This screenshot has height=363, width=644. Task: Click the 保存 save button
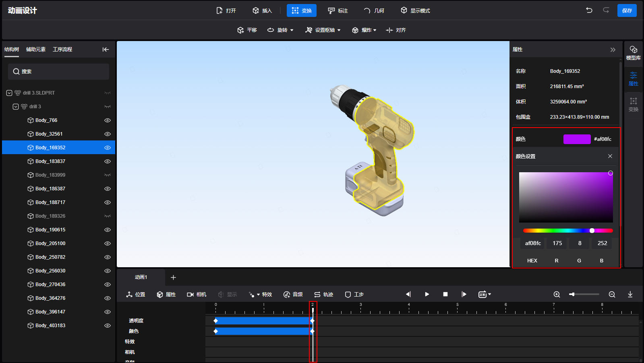point(627,10)
